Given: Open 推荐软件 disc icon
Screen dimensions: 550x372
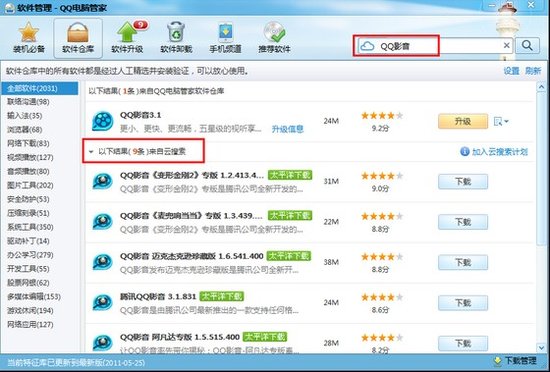Looking at the screenshot, I should coord(275,32).
